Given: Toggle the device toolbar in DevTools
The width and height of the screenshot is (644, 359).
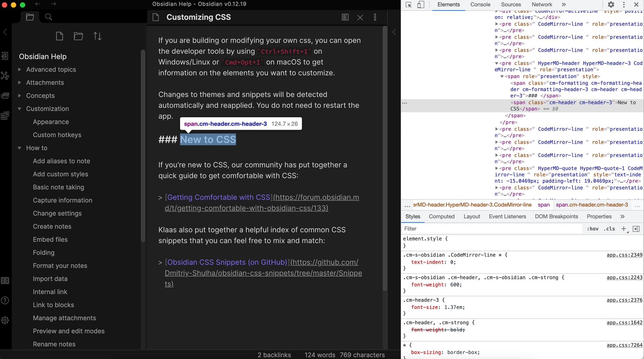Looking at the screenshot, I should click(x=421, y=5).
